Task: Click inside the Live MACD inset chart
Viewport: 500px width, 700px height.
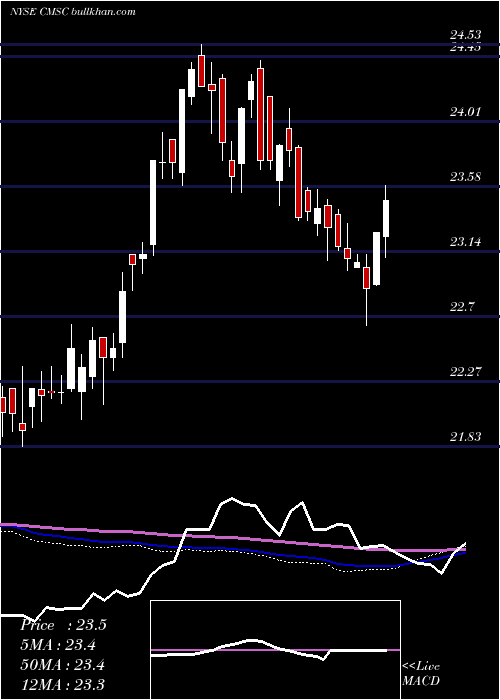Action: click(x=275, y=650)
